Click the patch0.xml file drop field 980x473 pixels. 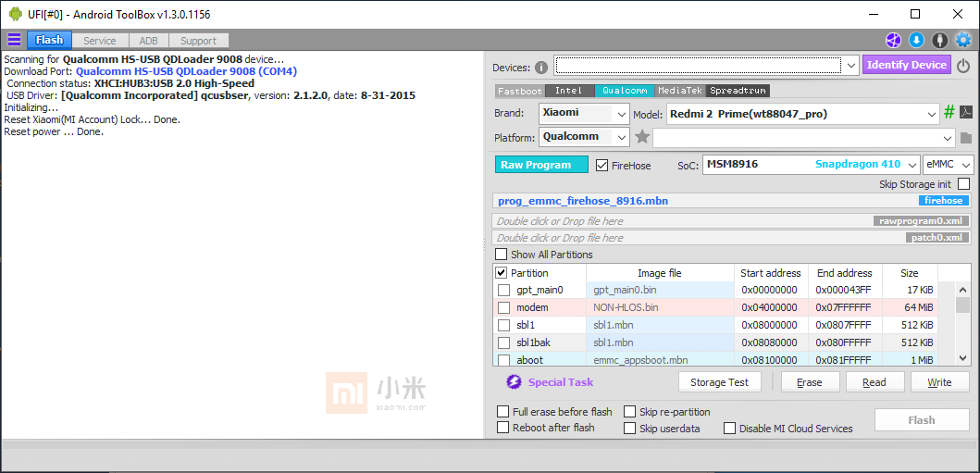point(732,238)
